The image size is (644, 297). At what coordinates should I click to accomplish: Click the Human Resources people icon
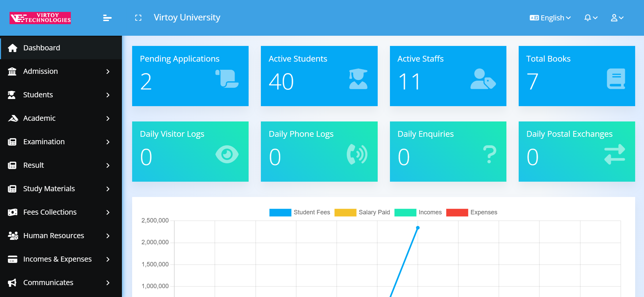[x=13, y=236]
